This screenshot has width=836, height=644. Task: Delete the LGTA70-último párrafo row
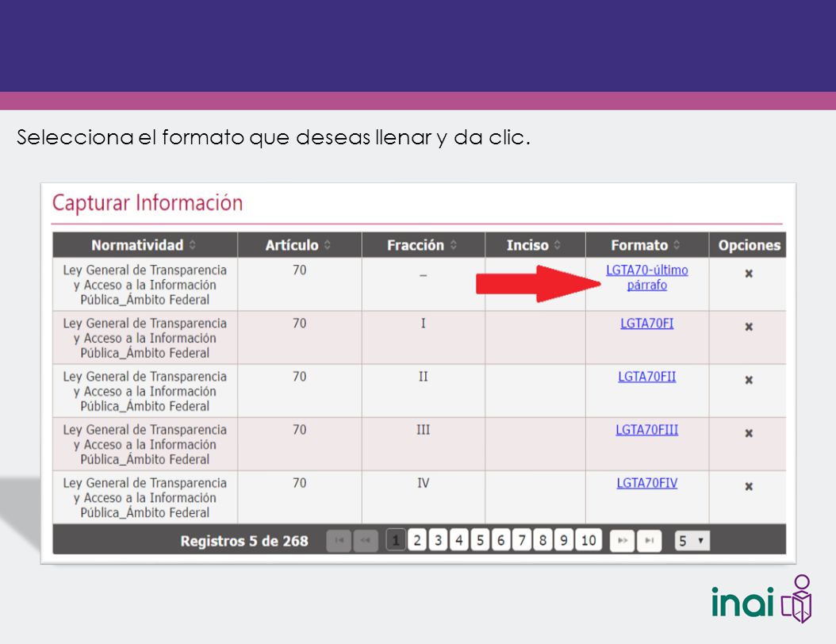tap(749, 274)
